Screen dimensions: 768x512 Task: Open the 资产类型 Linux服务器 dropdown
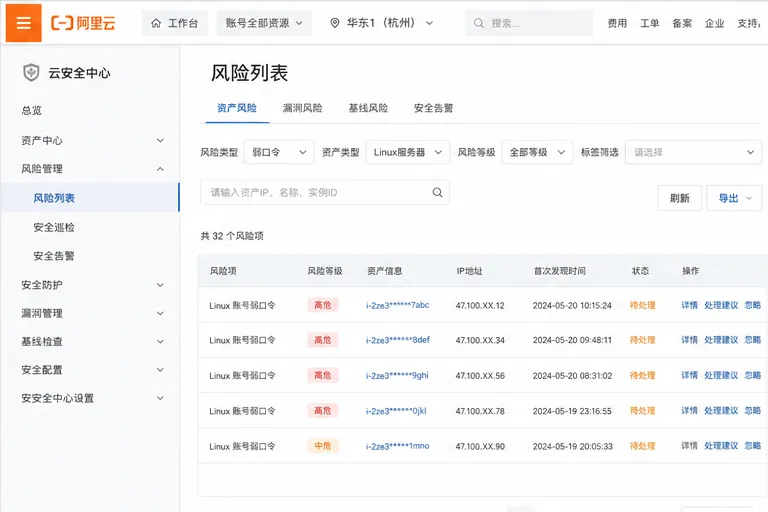coord(408,152)
